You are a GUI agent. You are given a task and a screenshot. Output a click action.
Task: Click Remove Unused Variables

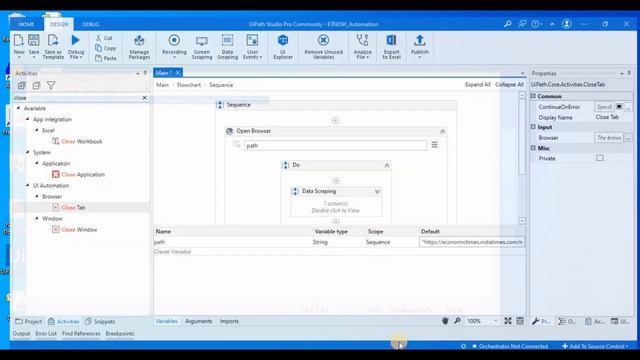click(323, 47)
